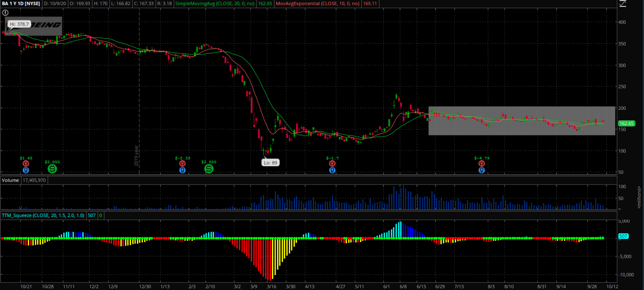Click the 162.65 green price axis tag
This screenshot has width=644, height=290.
[626, 124]
